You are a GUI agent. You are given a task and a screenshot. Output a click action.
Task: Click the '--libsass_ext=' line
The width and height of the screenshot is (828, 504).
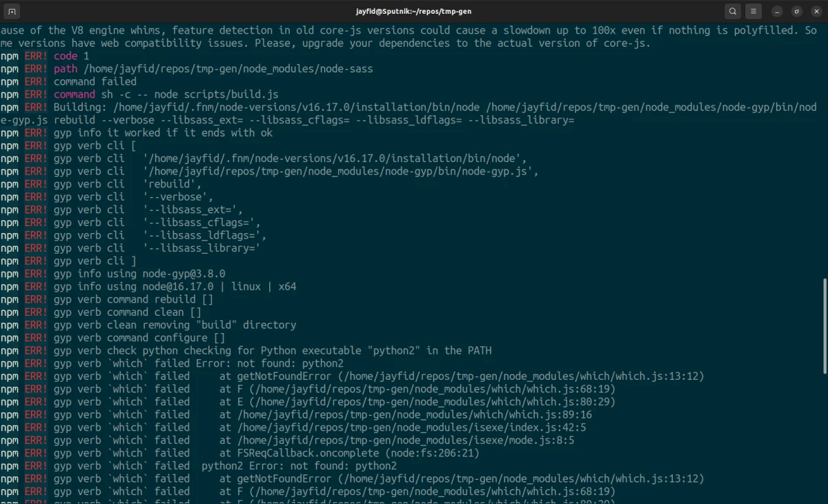click(121, 210)
